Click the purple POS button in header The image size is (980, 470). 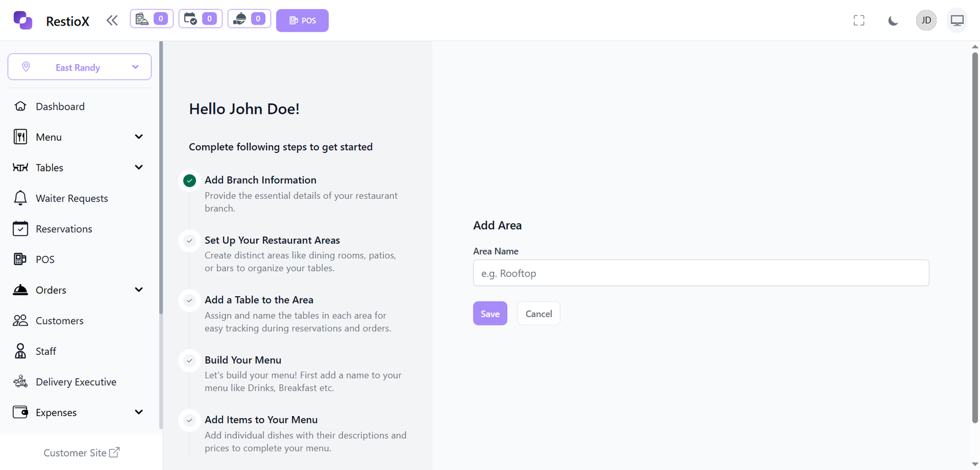303,21
